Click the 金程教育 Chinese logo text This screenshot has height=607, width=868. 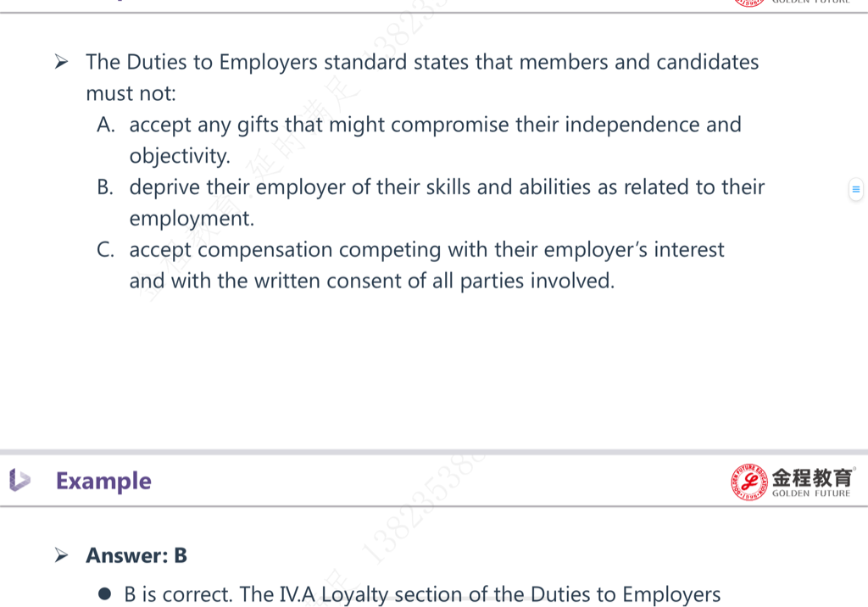pos(812,476)
